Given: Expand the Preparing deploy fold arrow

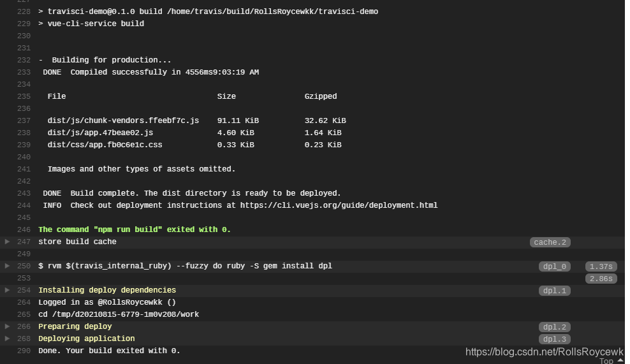Looking at the screenshot, I should [7, 326].
